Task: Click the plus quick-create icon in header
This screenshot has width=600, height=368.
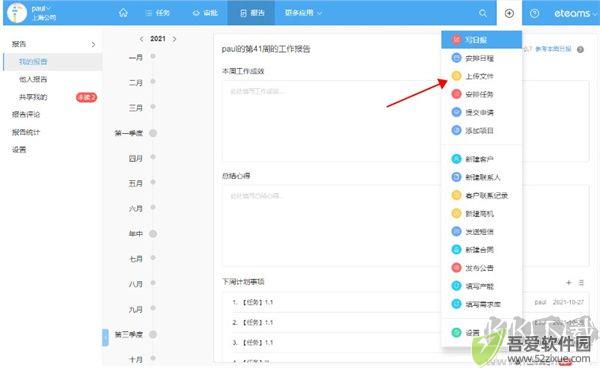Action: click(509, 13)
